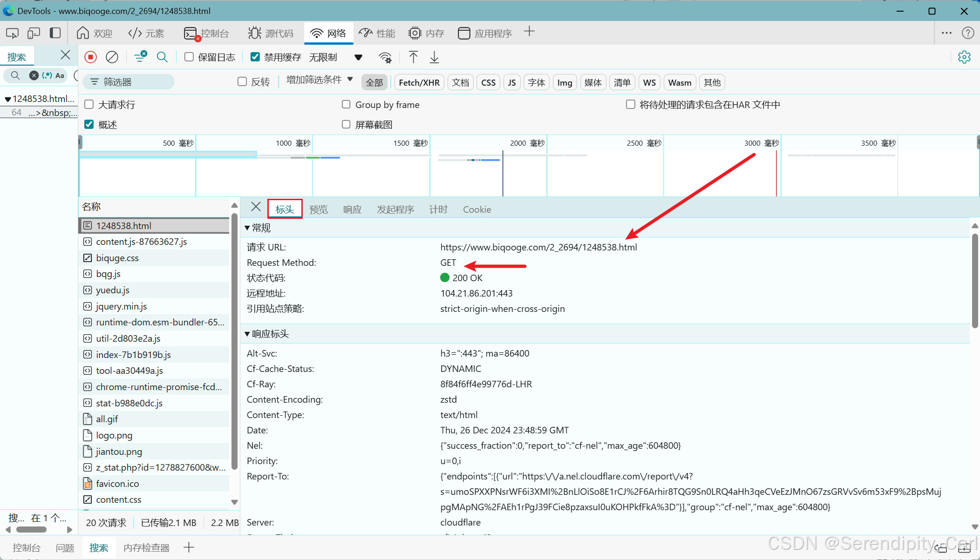Click the clear network log icon

click(x=112, y=57)
